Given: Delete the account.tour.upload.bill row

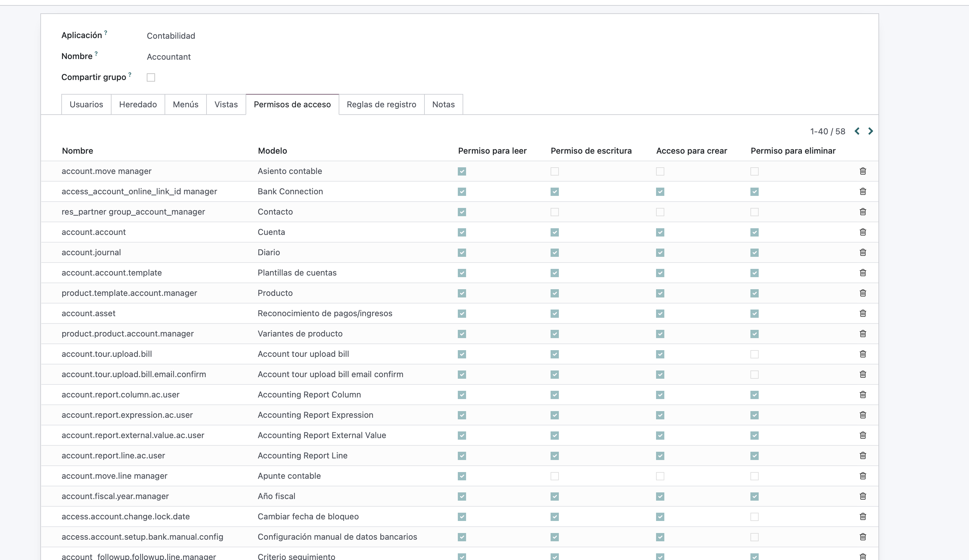Looking at the screenshot, I should click(863, 354).
